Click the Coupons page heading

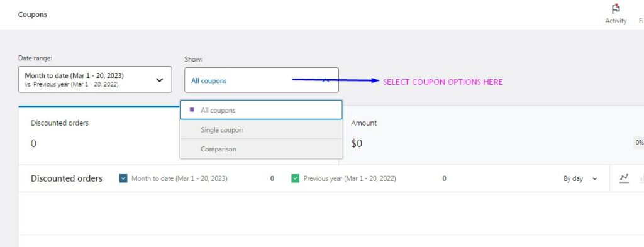coord(33,14)
